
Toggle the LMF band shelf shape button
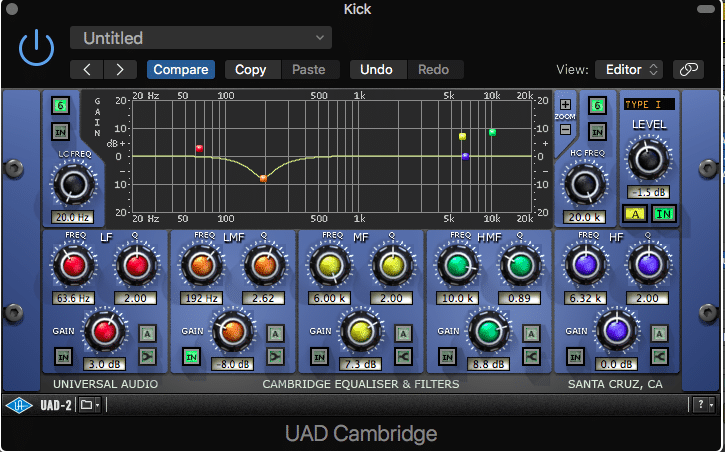pyautogui.click(x=275, y=356)
